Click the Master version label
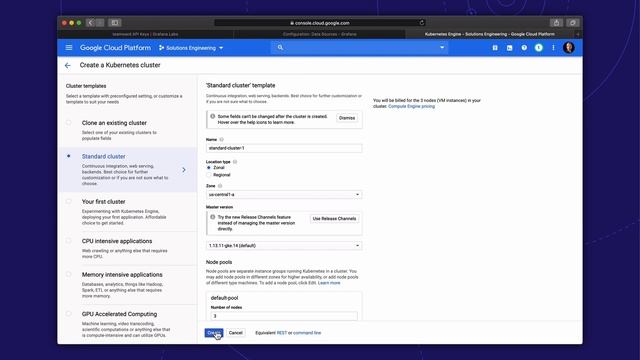Viewport: 640px width, 360px height. (x=219, y=207)
